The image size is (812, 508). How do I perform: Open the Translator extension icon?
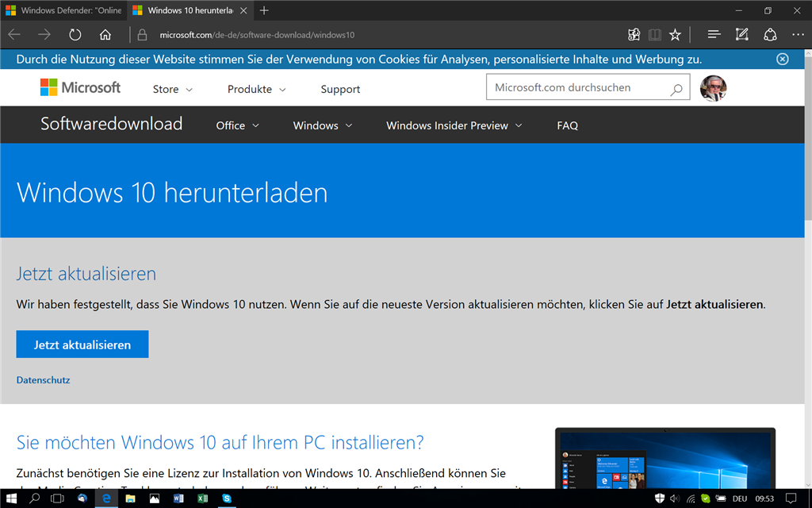pos(634,35)
